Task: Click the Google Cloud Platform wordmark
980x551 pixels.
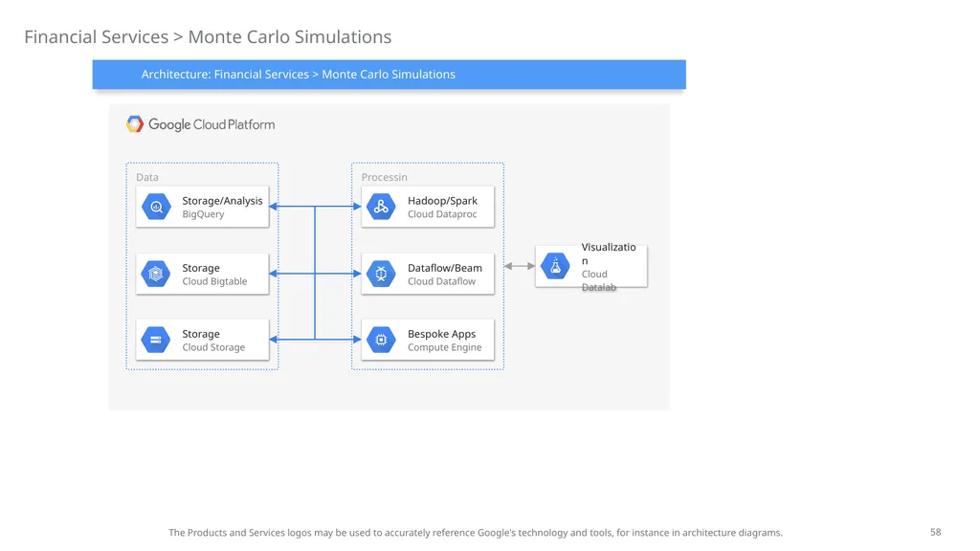Action: (x=212, y=124)
